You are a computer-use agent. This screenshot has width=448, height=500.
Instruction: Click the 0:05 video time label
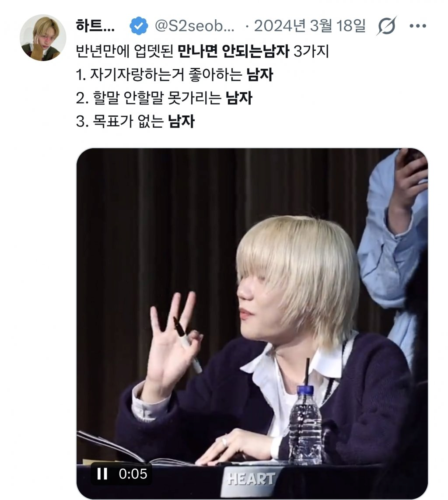coord(133,474)
